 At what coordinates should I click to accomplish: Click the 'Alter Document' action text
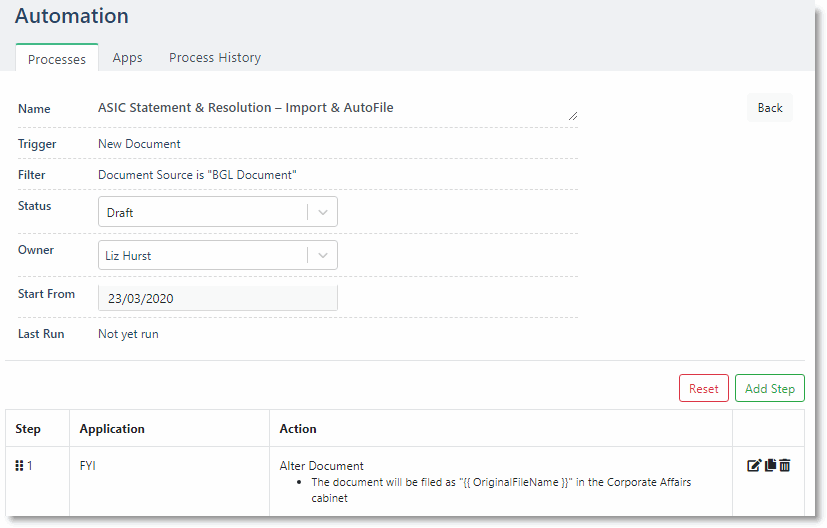(321, 466)
